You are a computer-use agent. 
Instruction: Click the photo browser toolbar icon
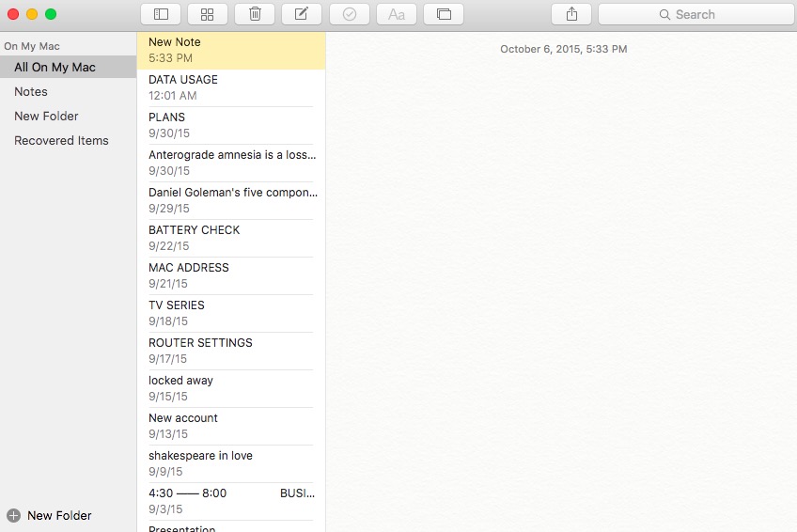tap(444, 14)
